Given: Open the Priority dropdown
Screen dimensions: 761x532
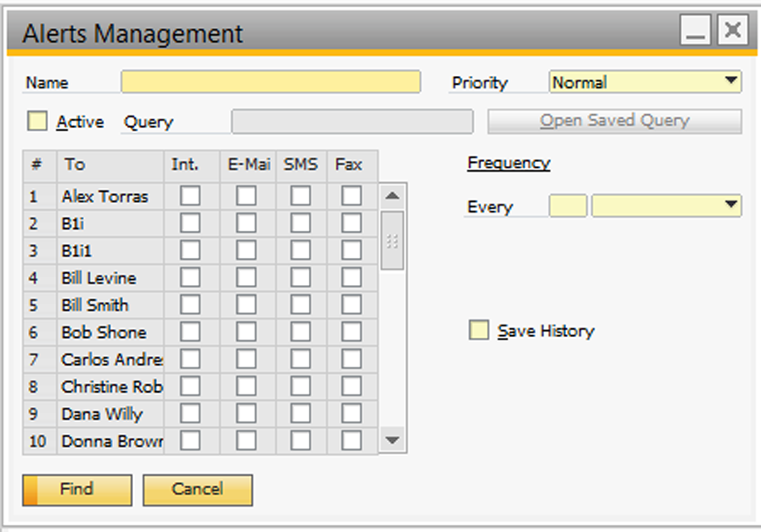Looking at the screenshot, I should coord(733,81).
